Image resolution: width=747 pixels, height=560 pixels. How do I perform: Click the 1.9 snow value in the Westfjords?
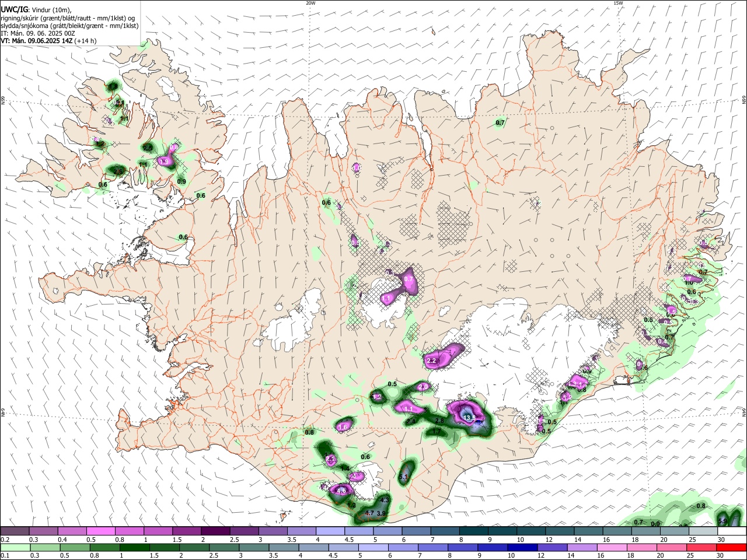tap(165, 162)
